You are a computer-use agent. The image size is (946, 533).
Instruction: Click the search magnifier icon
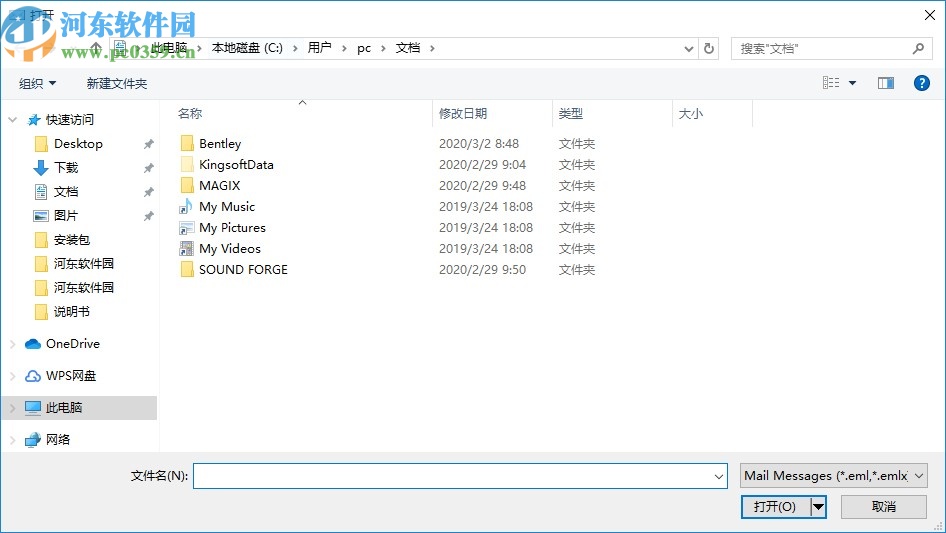pos(918,48)
